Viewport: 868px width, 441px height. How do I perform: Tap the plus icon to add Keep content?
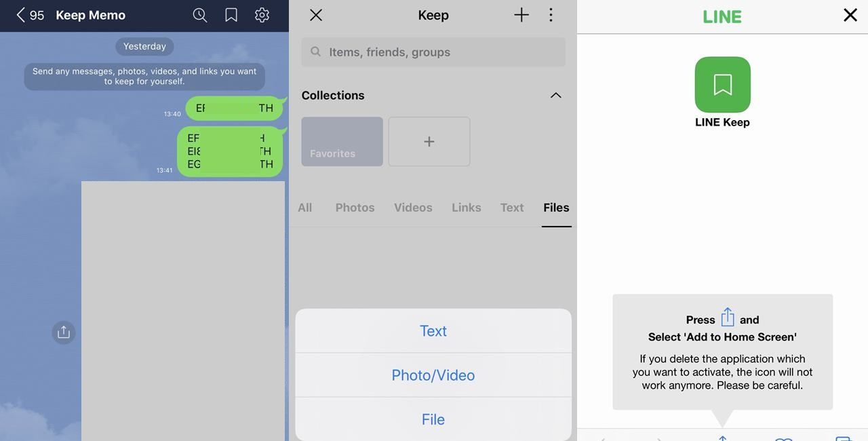click(520, 14)
